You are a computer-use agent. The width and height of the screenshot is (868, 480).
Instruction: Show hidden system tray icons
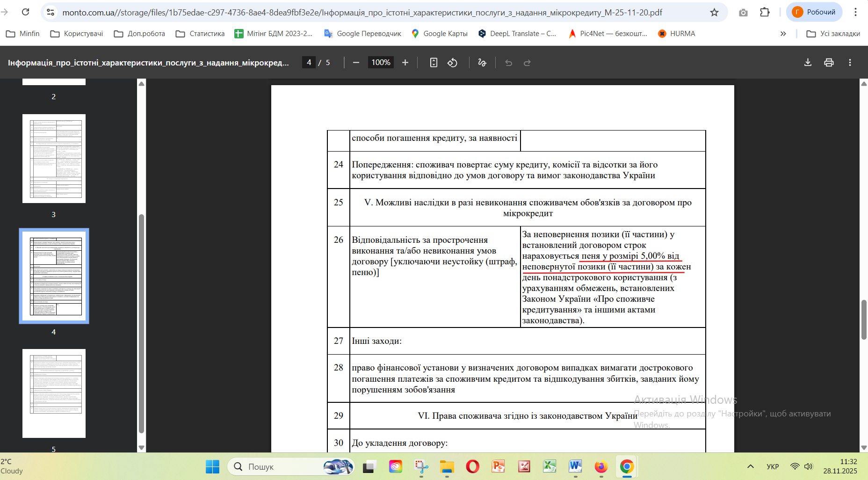point(751,466)
